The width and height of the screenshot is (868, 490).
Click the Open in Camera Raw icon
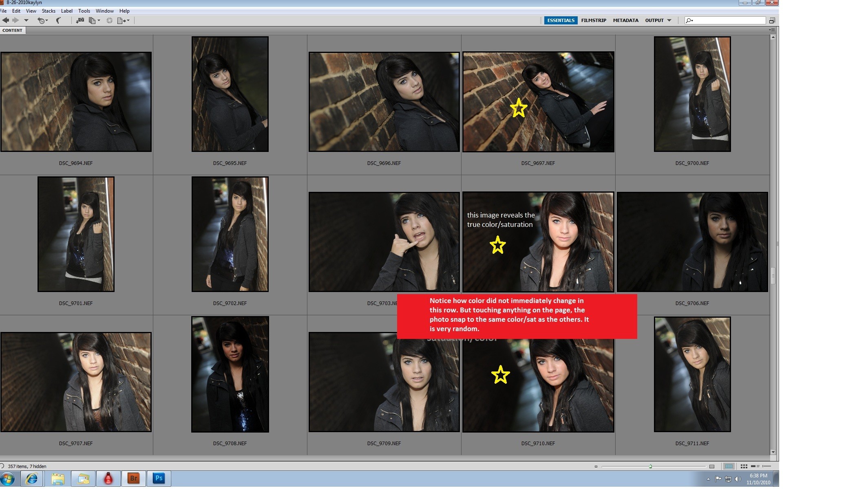coord(109,20)
